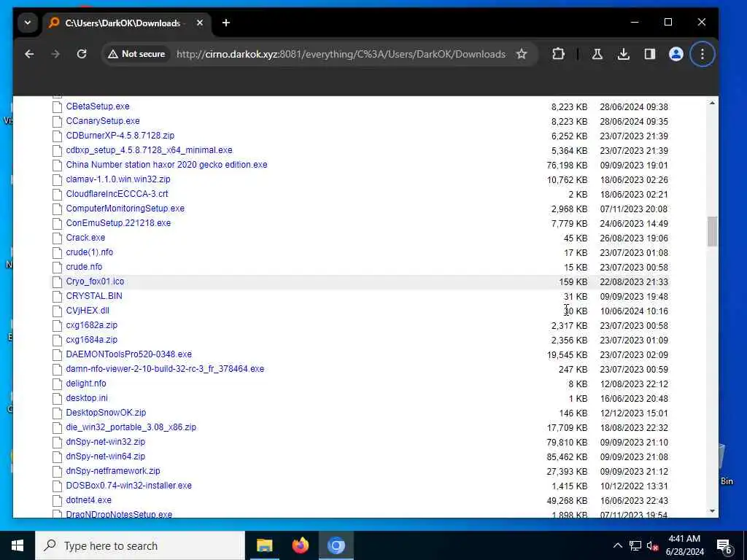Image resolution: width=747 pixels, height=560 pixels.
Task: Open the Windows Start menu
Action: [18, 545]
